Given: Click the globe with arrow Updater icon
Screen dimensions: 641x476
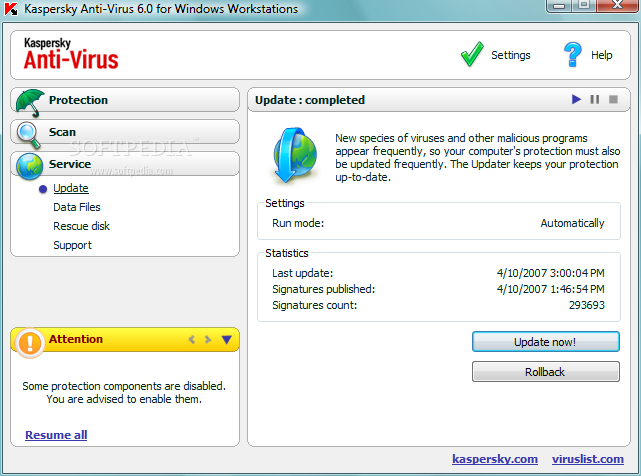Looking at the screenshot, I should [x=295, y=155].
